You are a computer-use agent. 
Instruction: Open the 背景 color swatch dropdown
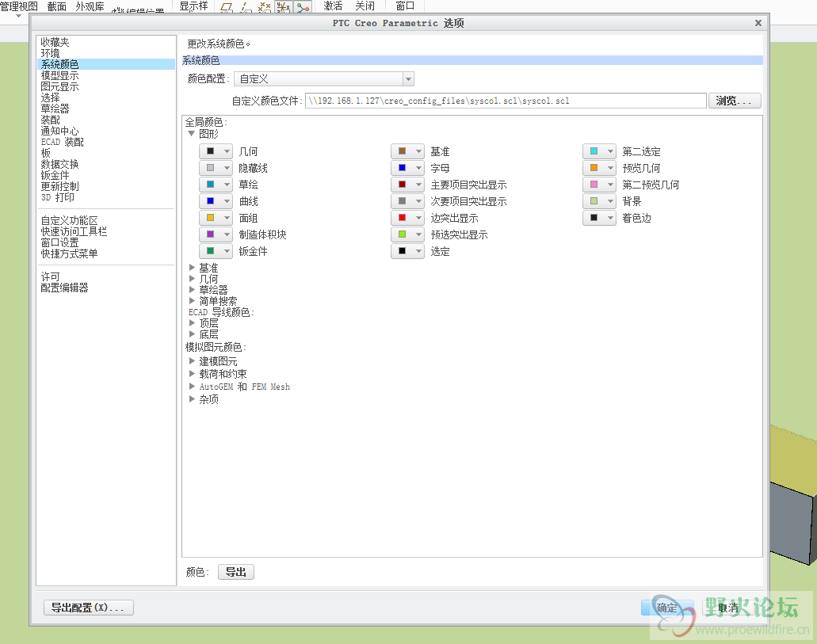point(599,201)
